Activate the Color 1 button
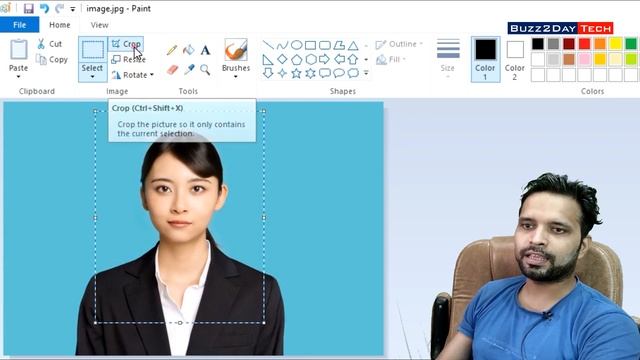Image resolution: width=640 pixels, height=360 pixels. (485, 59)
